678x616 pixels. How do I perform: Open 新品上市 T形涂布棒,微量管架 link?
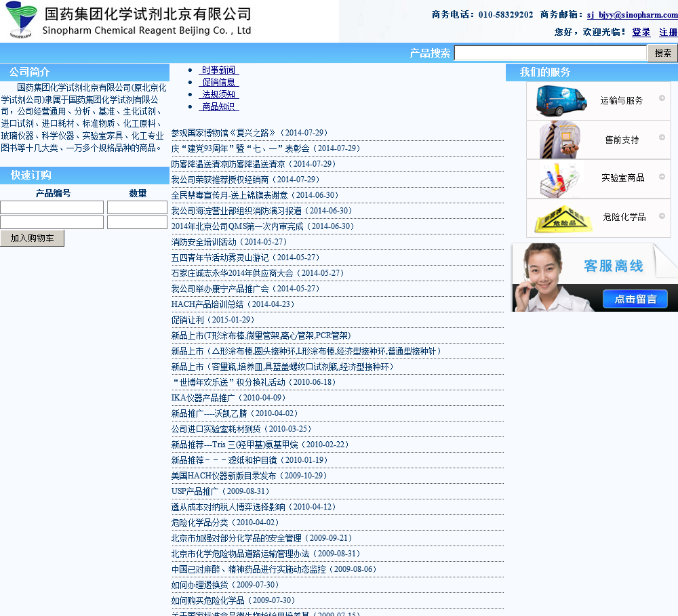261,335
